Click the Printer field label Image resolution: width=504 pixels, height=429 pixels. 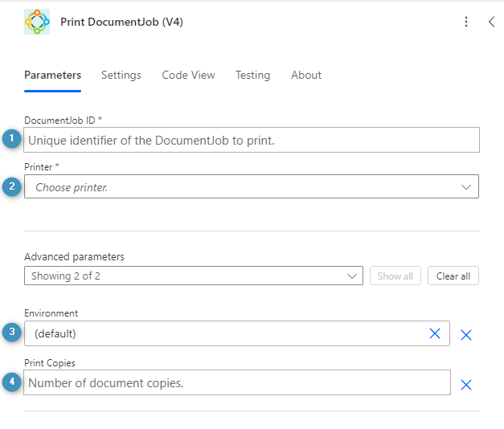tap(39, 167)
